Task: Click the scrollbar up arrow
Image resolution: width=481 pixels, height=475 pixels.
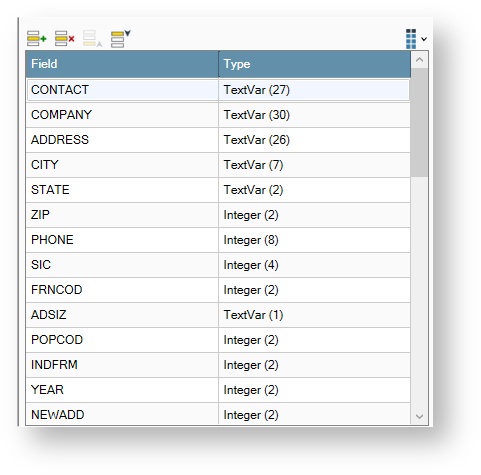Action: click(x=419, y=60)
